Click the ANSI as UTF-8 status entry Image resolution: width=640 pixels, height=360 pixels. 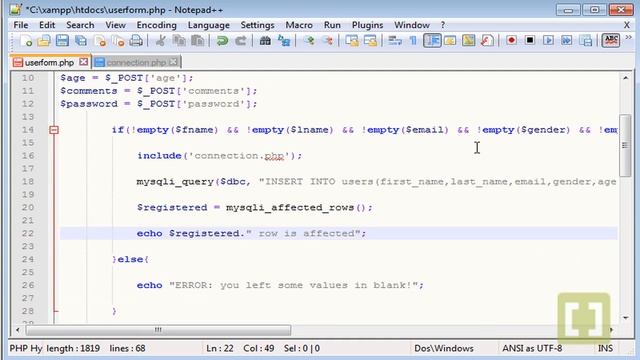coord(532,348)
